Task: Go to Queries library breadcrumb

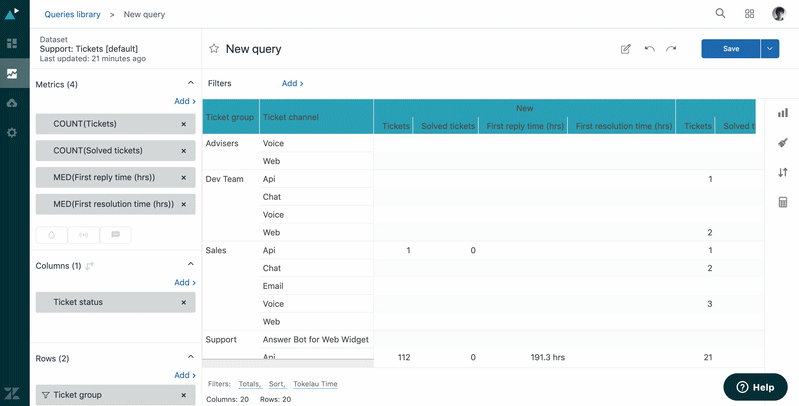Action: point(74,15)
